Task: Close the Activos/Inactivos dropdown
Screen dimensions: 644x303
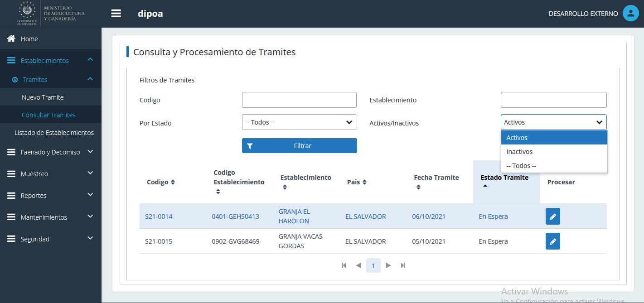Action: [553, 122]
